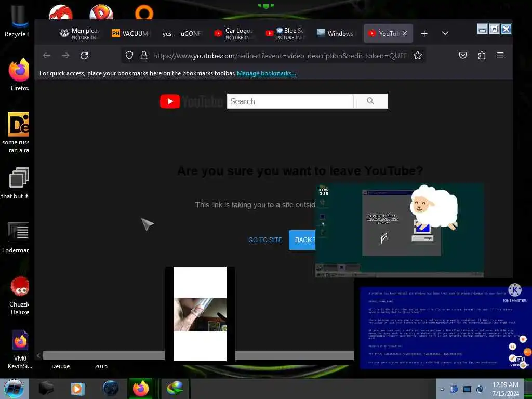The height and width of the screenshot is (399, 532).
Task: Click GO TO SITE link
Action: click(x=265, y=240)
